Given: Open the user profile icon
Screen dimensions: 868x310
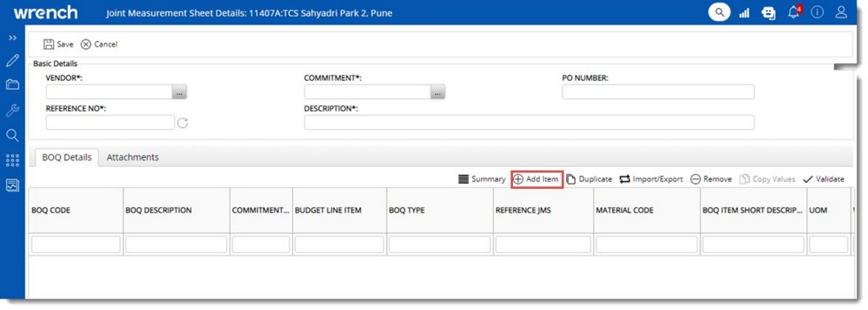Looking at the screenshot, I should 842,12.
